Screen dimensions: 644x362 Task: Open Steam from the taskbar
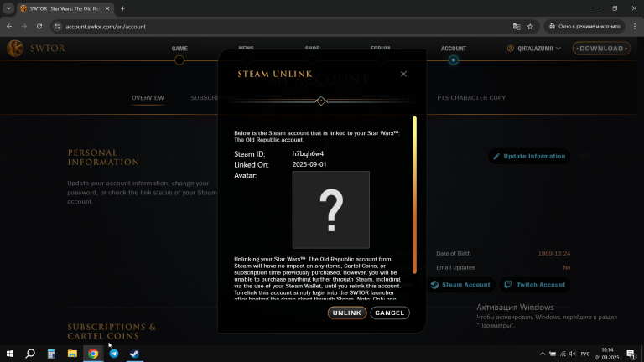point(135,354)
